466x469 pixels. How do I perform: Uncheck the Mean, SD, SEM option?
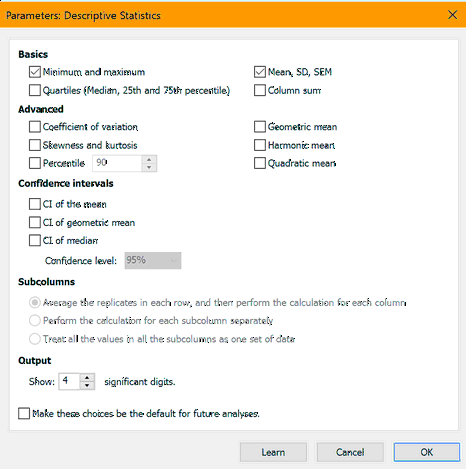[x=260, y=72]
